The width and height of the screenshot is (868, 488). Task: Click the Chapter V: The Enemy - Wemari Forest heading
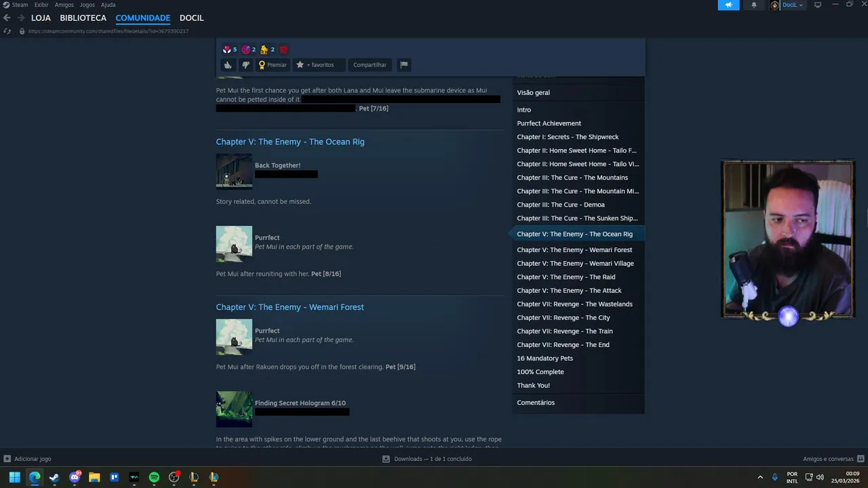290,307
